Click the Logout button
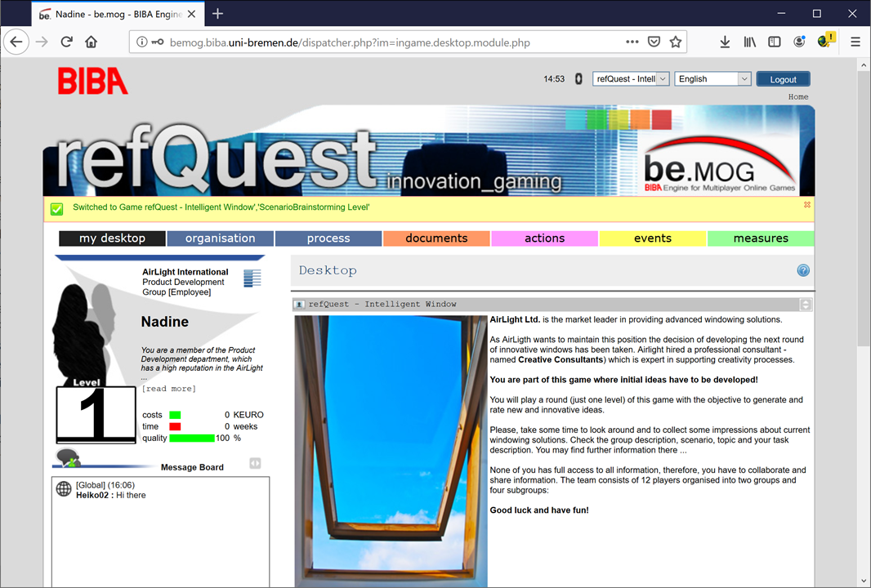The height and width of the screenshot is (588, 871). click(x=784, y=79)
